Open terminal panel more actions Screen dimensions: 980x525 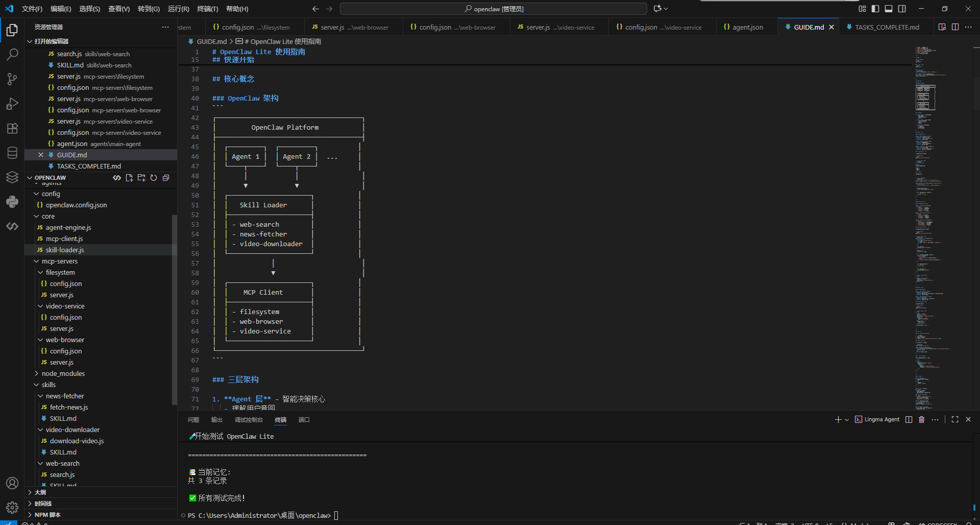pyautogui.click(x=935, y=419)
